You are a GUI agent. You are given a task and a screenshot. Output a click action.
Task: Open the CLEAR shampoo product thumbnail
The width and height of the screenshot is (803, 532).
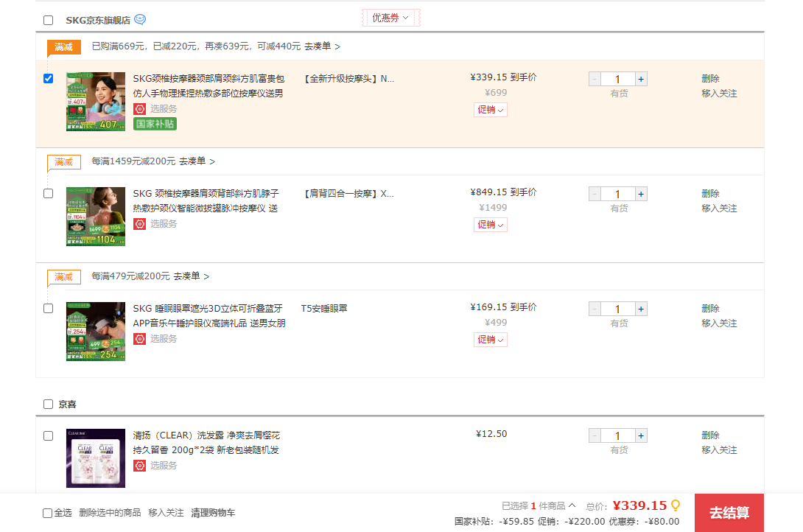(96, 458)
